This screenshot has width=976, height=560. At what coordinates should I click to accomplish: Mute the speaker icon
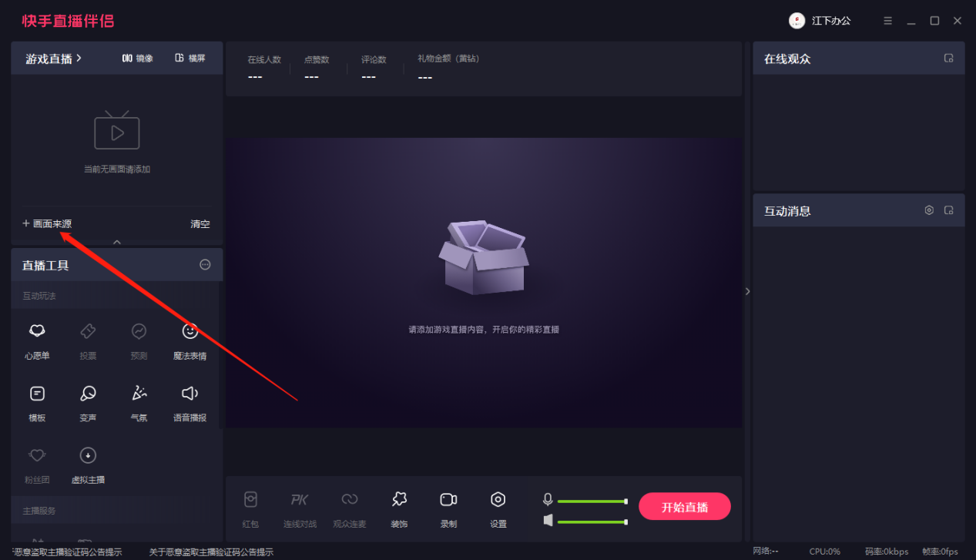548,521
